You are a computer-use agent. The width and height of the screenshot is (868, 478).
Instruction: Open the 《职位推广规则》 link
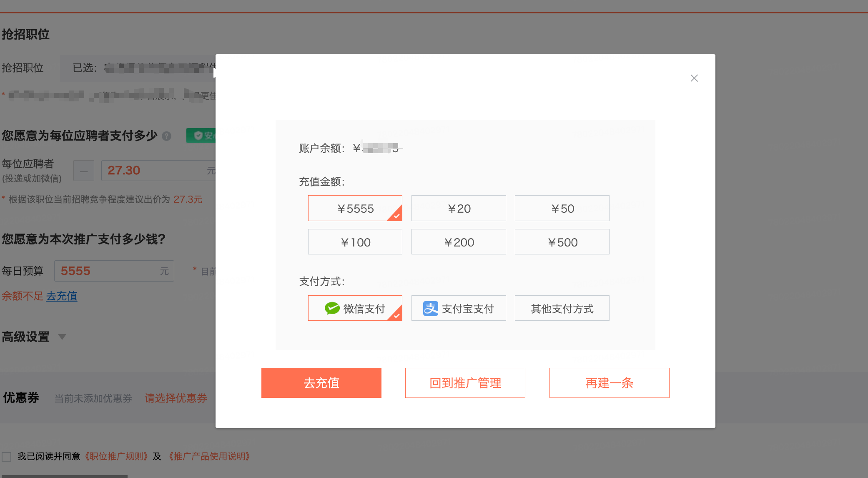click(116, 456)
